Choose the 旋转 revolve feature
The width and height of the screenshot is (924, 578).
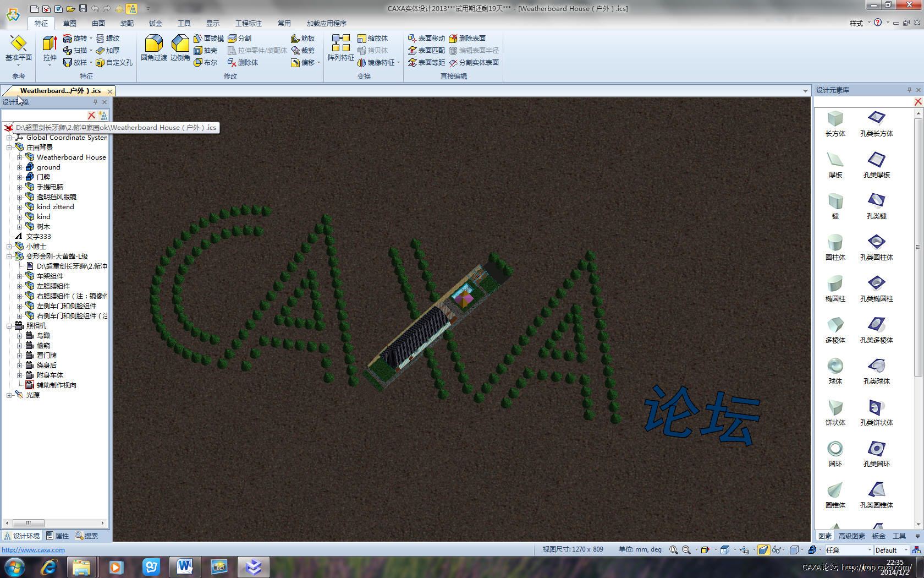tap(75, 38)
